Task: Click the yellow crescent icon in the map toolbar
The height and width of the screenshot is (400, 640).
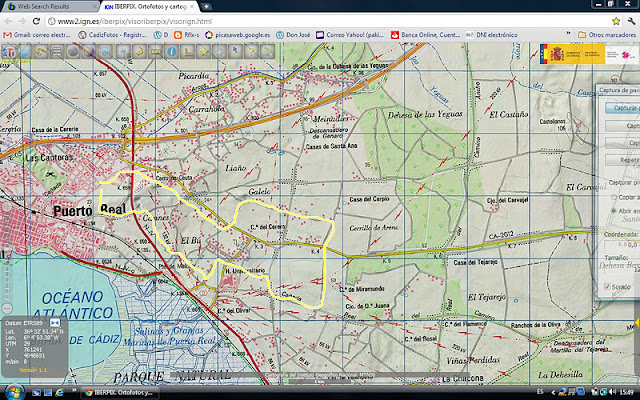Action: click(139, 52)
